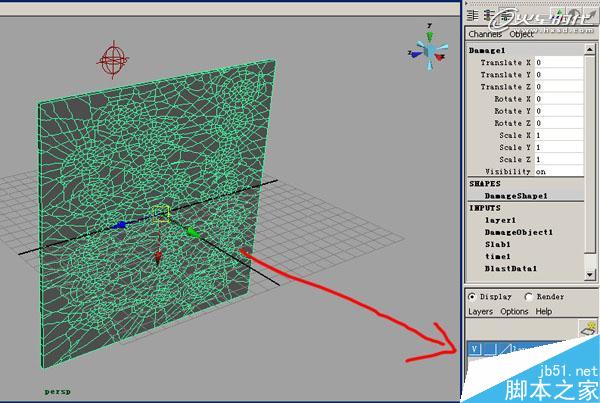The height and width of the screenshot is (403, 600).
Task: Select the 'Translate Y' channel label
Action: (x=505, y=75)
